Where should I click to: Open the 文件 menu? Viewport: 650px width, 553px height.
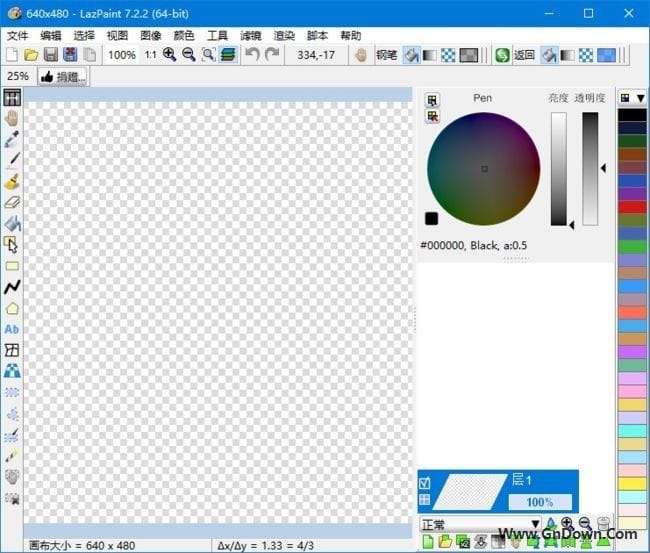tap(17, 36)
